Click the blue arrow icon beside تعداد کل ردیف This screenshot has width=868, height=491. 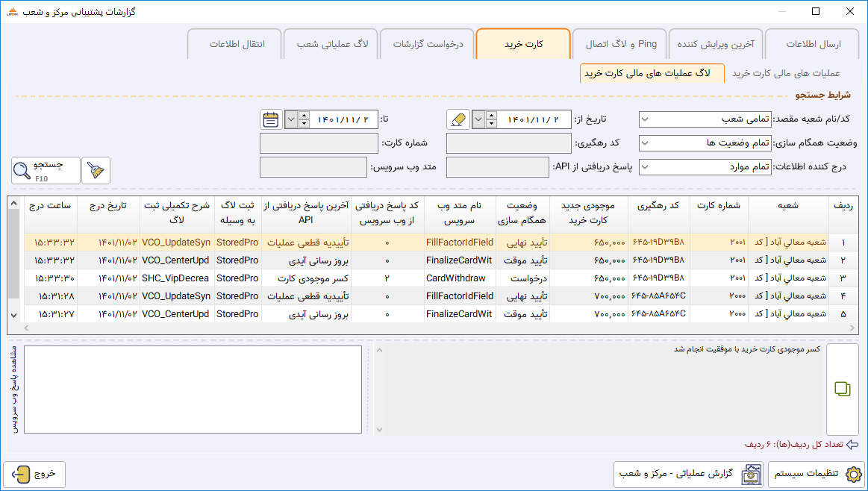coord(852,445)
